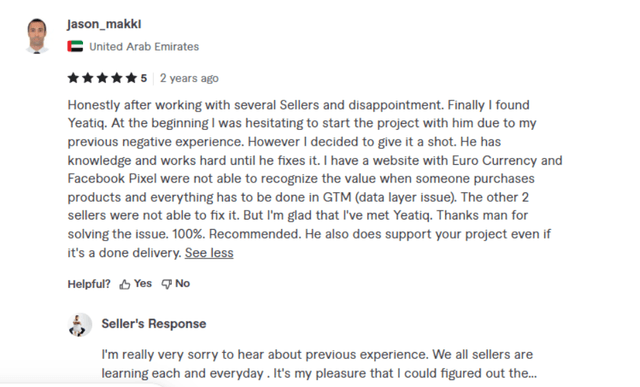The height and width of the screenshot is (387, 640).
Task: Mark review not helpful with No
Action: point(182,283)
